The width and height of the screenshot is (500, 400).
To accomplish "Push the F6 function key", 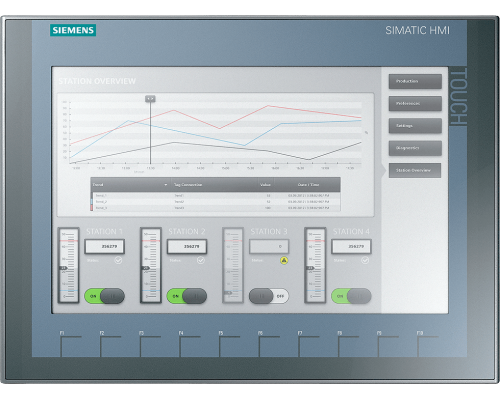I will pyautogui.click(x=269, y=345).
